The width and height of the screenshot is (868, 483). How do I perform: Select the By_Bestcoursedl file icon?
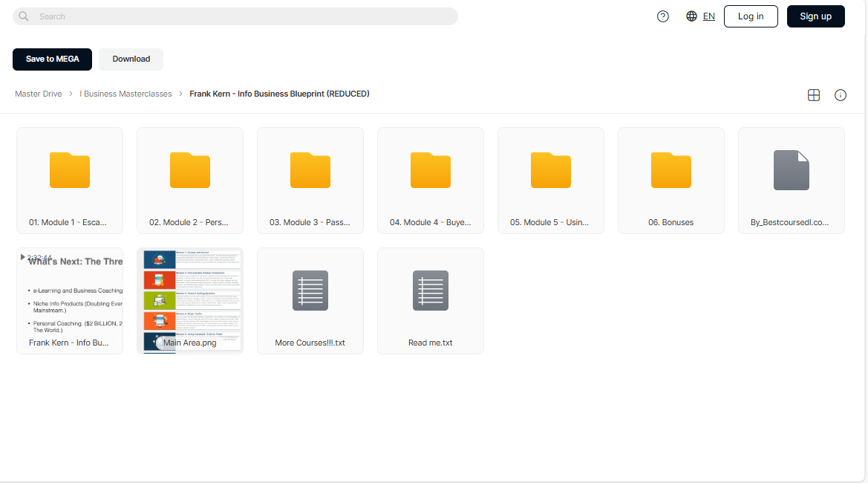click(791, 170)
